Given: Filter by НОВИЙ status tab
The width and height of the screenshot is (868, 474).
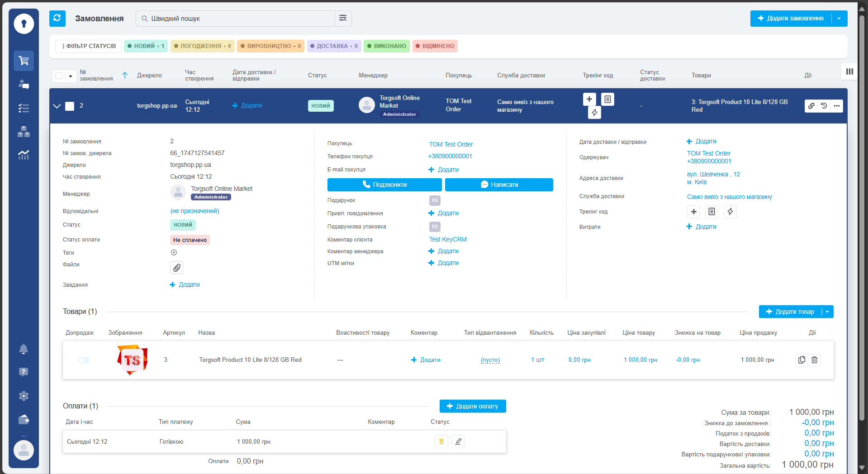Looking at the screenshot, I should [146, 46].
